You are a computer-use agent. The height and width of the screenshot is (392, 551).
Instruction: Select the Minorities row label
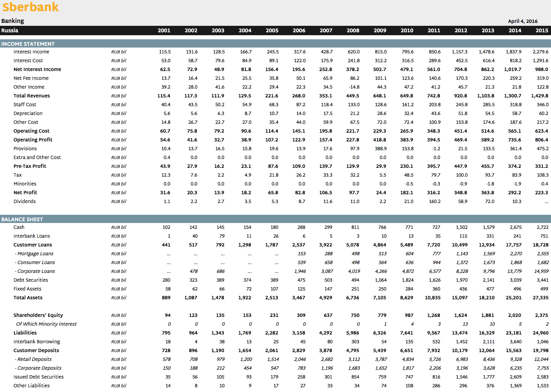[25, 184]
